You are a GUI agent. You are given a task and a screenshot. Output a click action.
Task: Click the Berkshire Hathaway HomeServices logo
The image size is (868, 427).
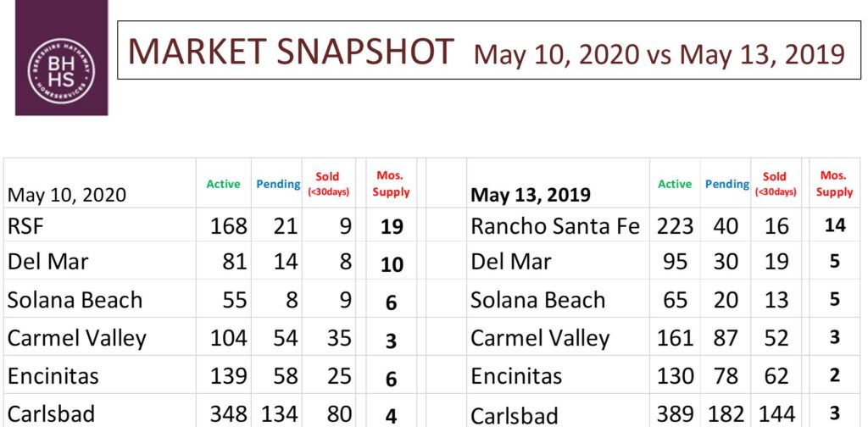61,58
